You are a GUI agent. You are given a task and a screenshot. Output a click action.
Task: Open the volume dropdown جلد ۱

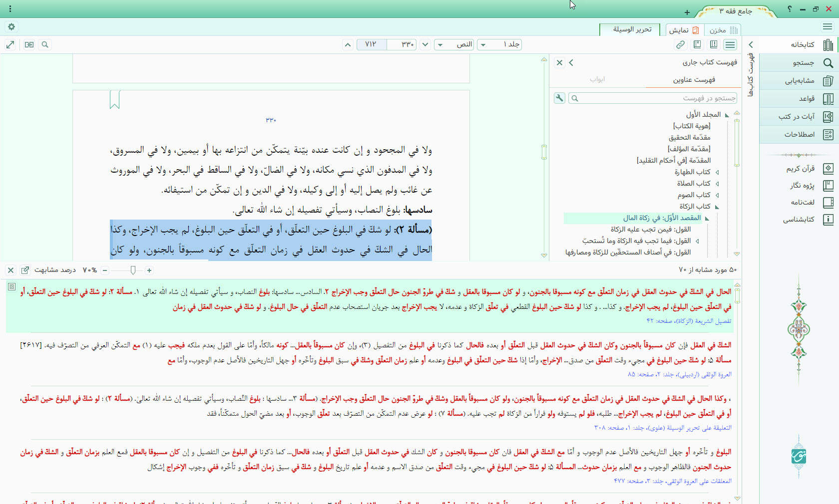click(499, 44)
